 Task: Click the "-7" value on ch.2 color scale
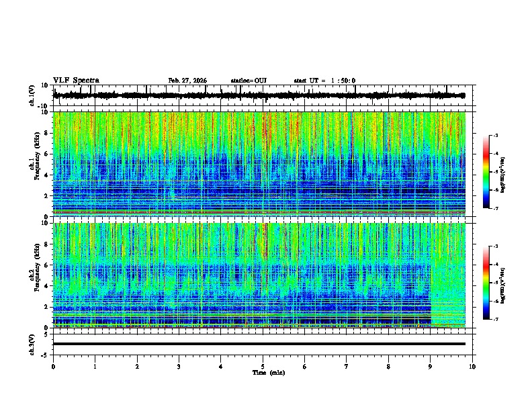pos(495,320)
